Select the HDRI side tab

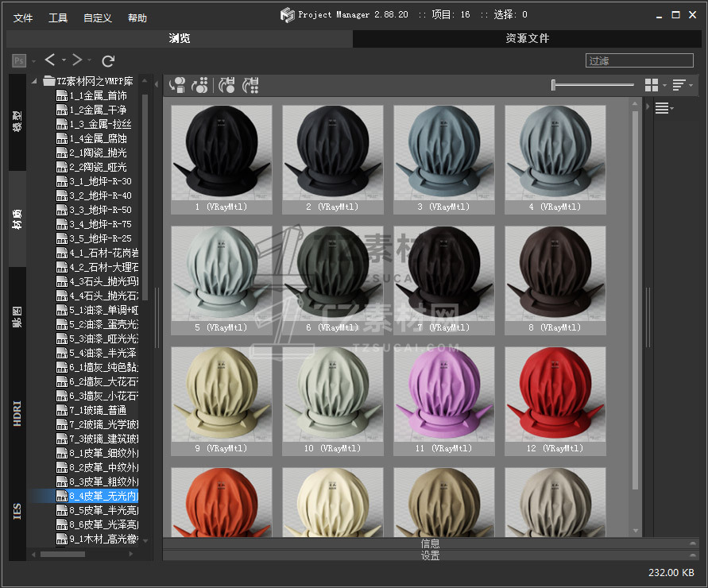pos(17,413)
